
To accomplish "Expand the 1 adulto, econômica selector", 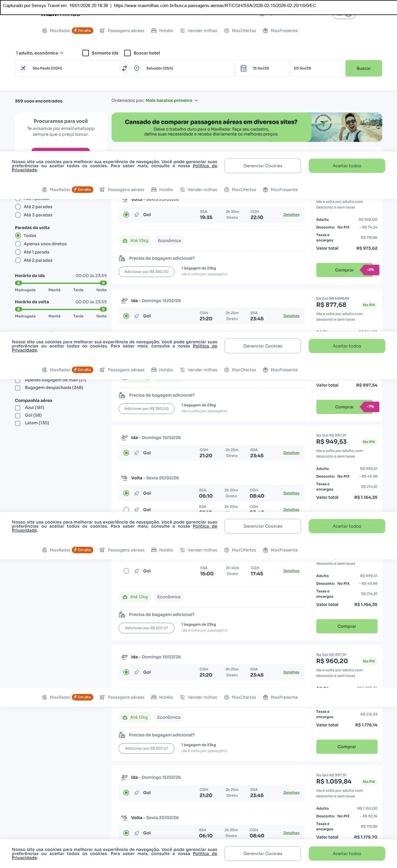I will [40, 53].
